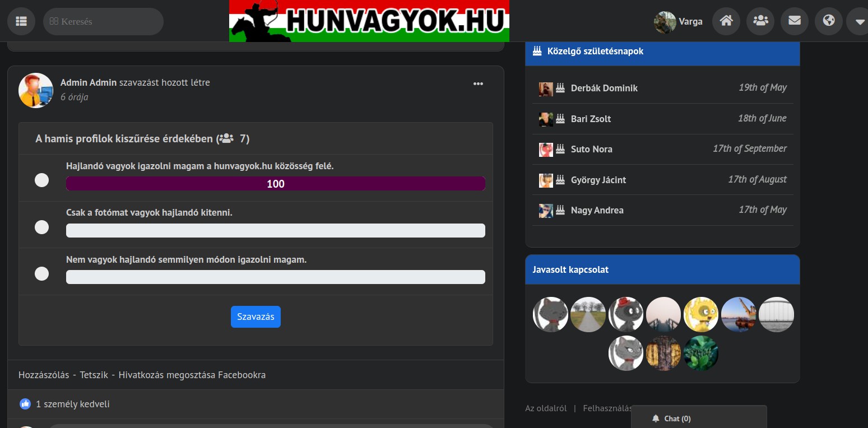Open messages envelope icon

click(x=795, y=21)
